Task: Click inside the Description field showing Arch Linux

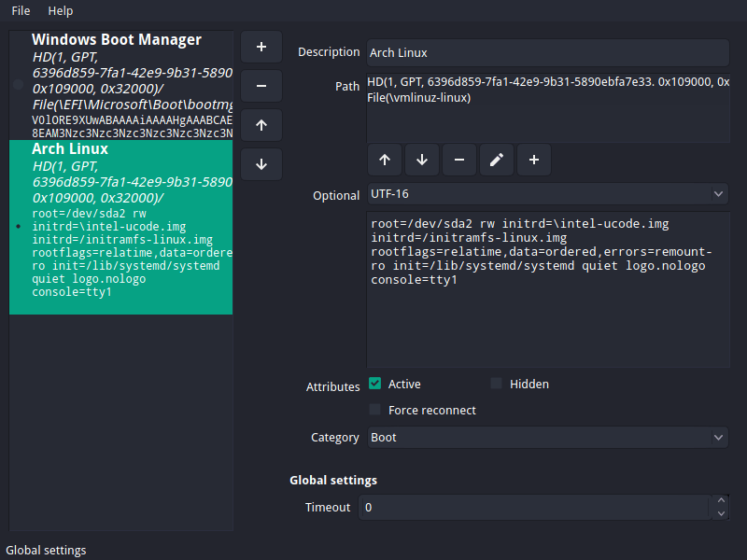Action: [547, 52]
